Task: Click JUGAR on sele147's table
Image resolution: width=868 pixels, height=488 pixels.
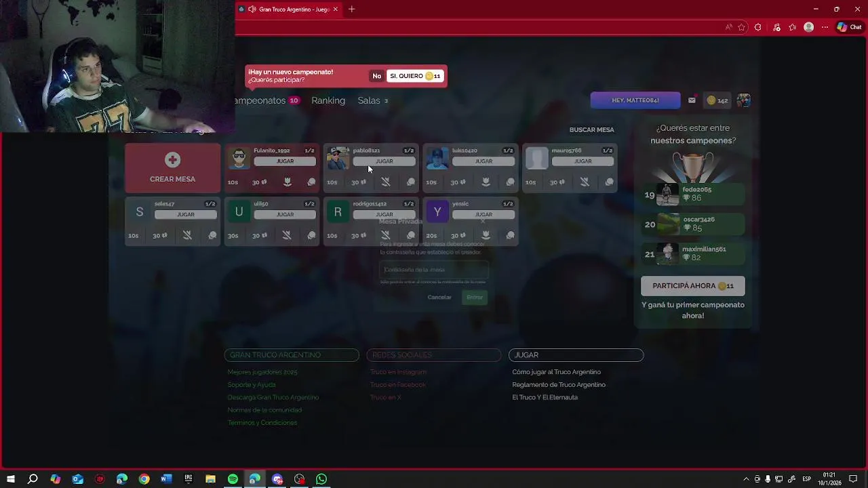Action: pyautogui.click(x=186, y=214)
